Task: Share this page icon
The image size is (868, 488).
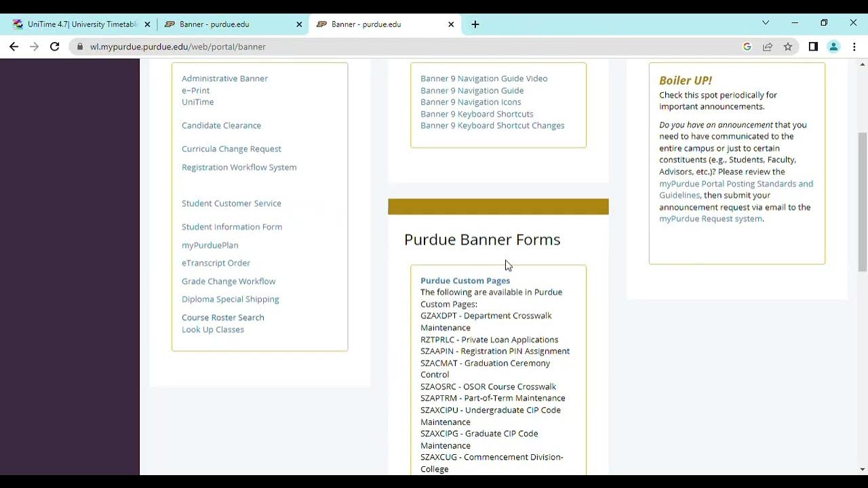Action: pos(768,47)
